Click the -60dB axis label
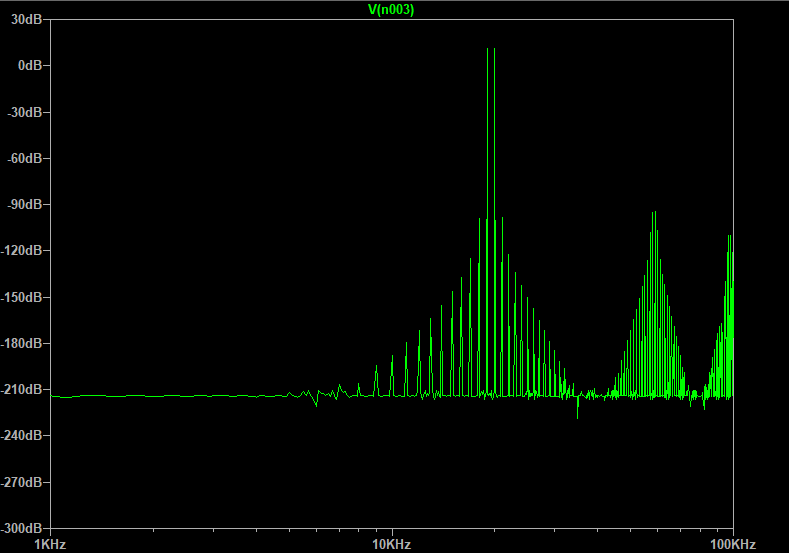The width and height of the screenshot is (789, 553). [x=25, y=159]
